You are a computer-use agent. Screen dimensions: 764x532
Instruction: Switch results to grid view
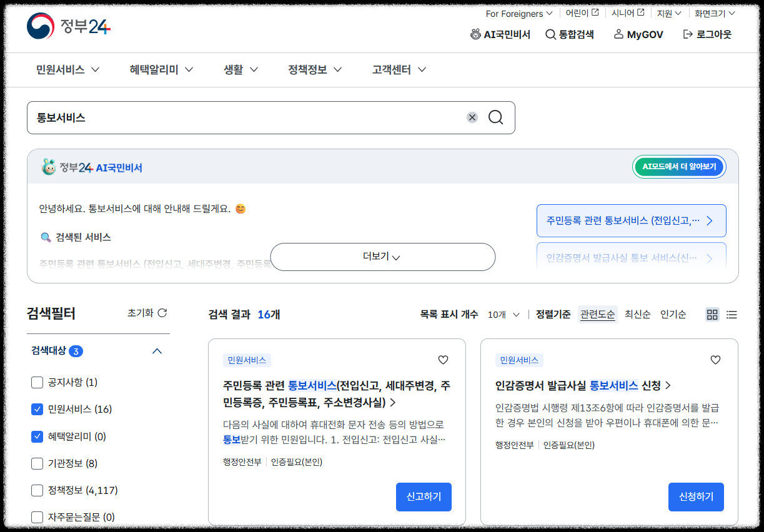(x=712, y=315)
